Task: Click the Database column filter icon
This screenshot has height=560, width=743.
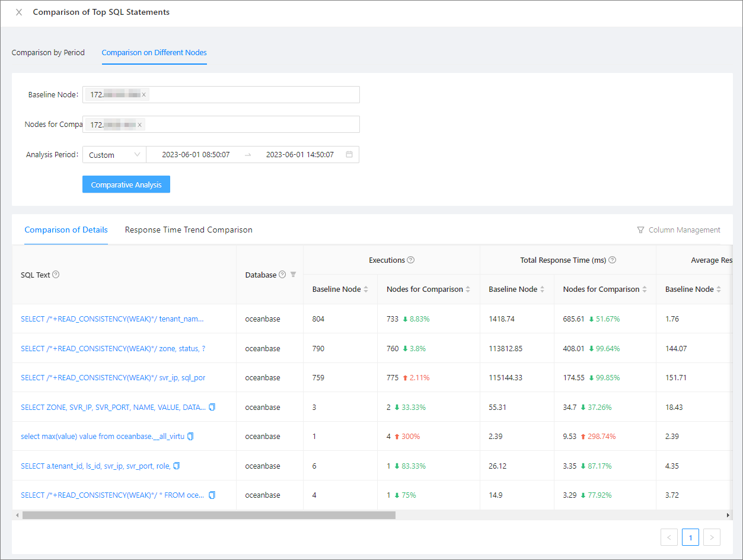Action: tap(293, 275)
